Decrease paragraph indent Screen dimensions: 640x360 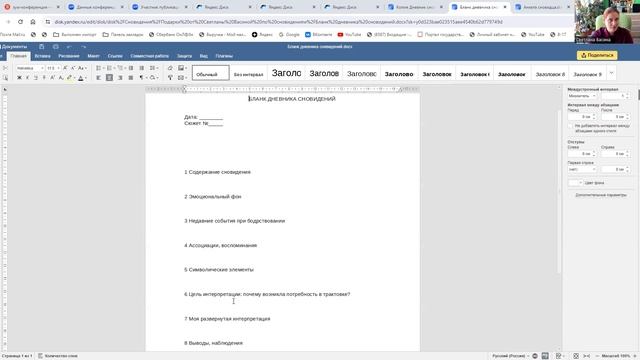131,68
